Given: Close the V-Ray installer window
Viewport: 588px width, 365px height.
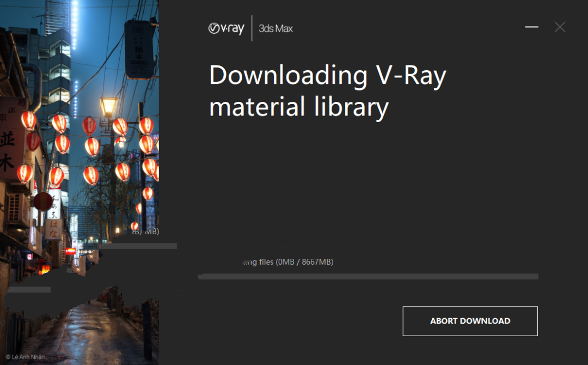Looking at the screenshot, I should tap(560, 27).
